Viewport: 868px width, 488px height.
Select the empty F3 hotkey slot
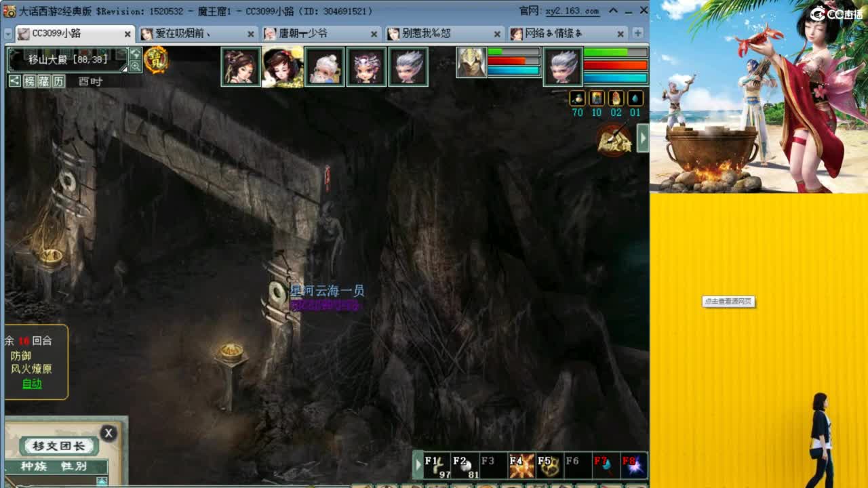tap(493, 466)
